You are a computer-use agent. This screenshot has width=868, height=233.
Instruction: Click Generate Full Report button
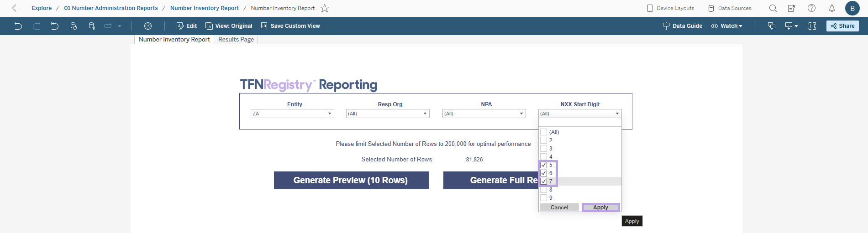[x=491, y=180]
